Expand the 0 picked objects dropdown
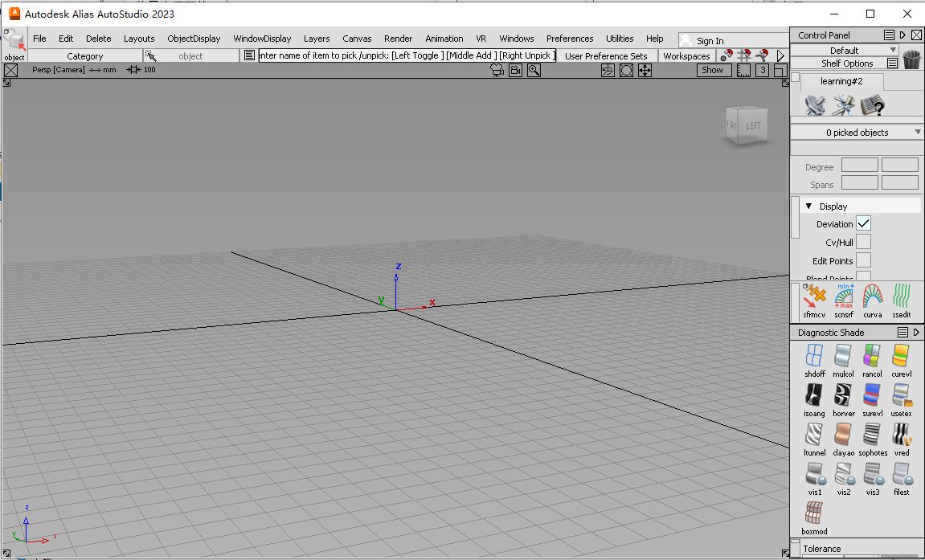925x560 pixels. pos(857,133)
